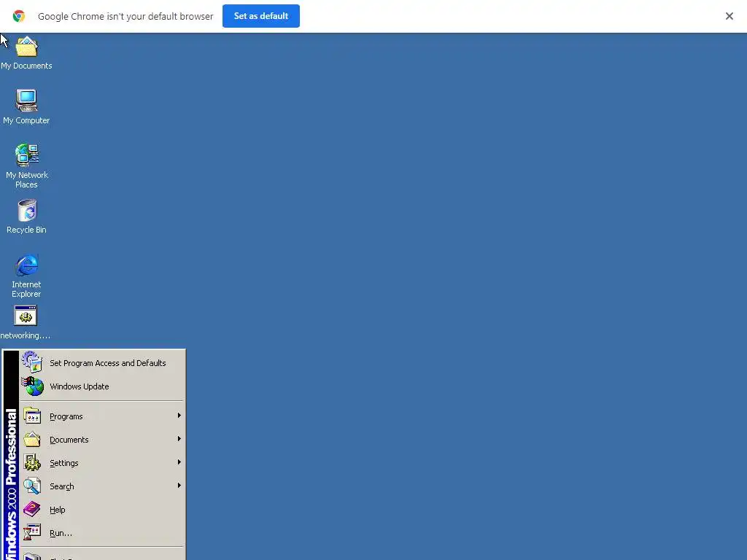
Task: Expand the Search submenu arrow
Action: tap(179, 486)
